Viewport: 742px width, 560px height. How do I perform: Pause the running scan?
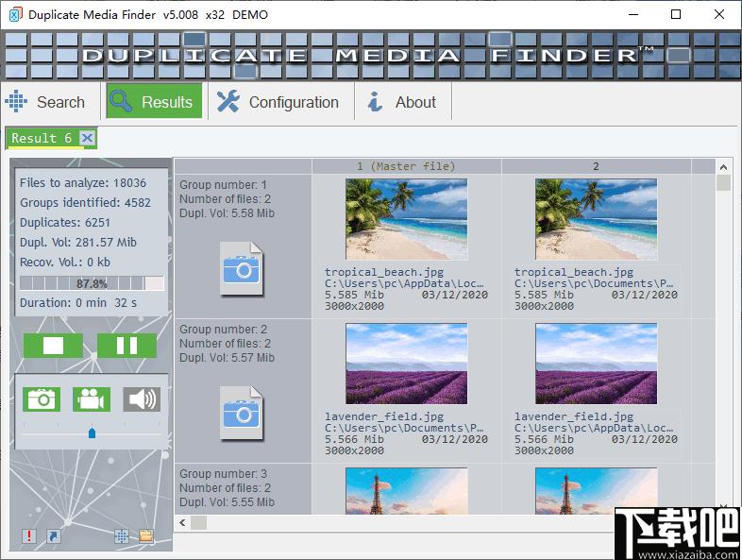click(126, 345)
